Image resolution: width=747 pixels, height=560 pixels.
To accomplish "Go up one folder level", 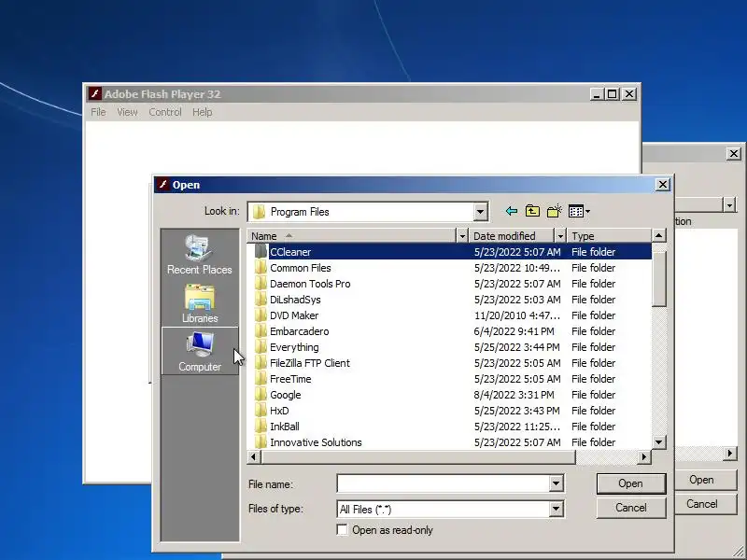I will (x=532, y=211).
